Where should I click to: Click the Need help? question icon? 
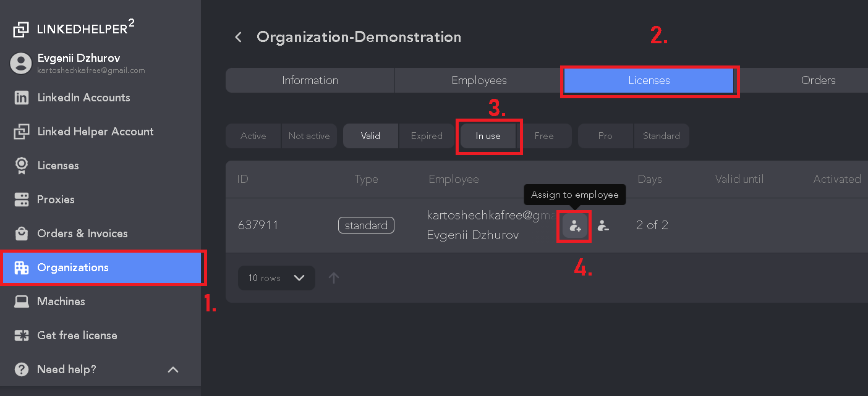pos(22,369)
